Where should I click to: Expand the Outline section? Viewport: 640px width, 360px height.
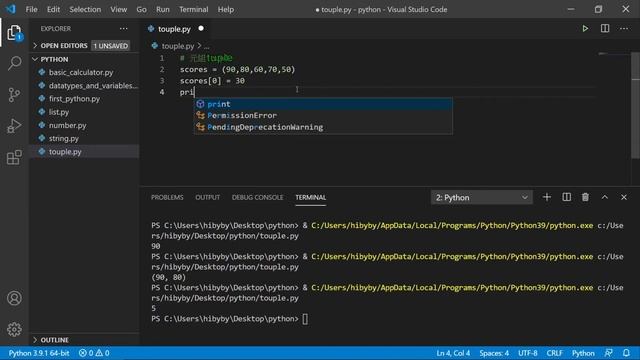pos(84,340)
